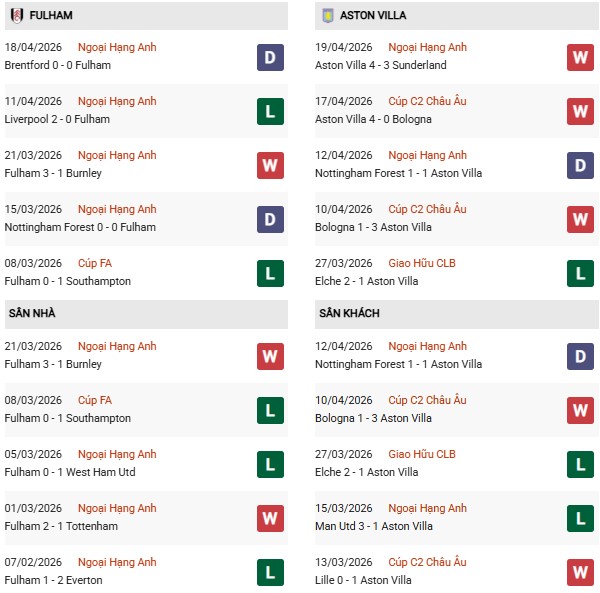The height and width of the screenshot is (593, 600).
Task: Click the L badge for Liverpool 2-0 Fulham
Action: [270, 111]
